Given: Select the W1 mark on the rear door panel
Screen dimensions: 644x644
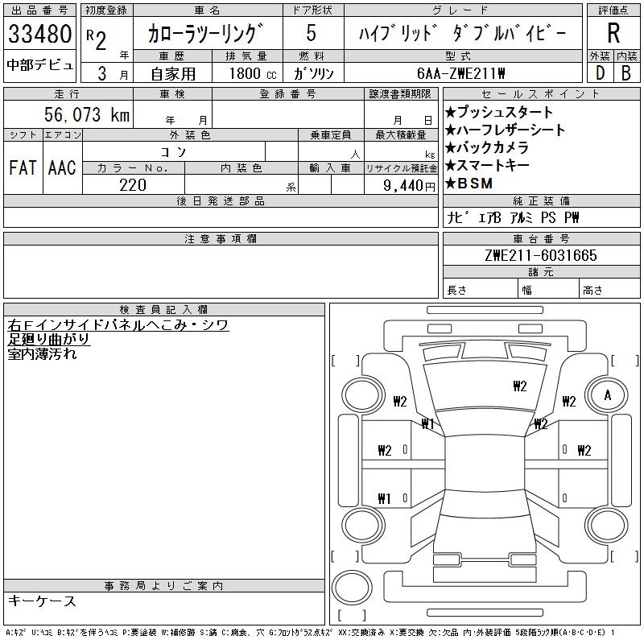Looking at the screenshot, I should click(384, 498).
